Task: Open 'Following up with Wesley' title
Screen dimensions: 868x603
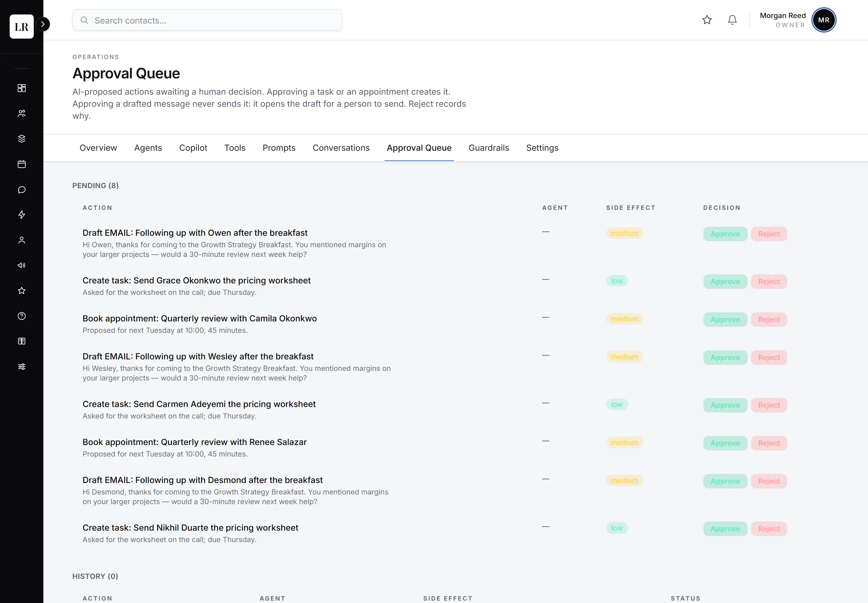Action: click(x=198, y=356)
